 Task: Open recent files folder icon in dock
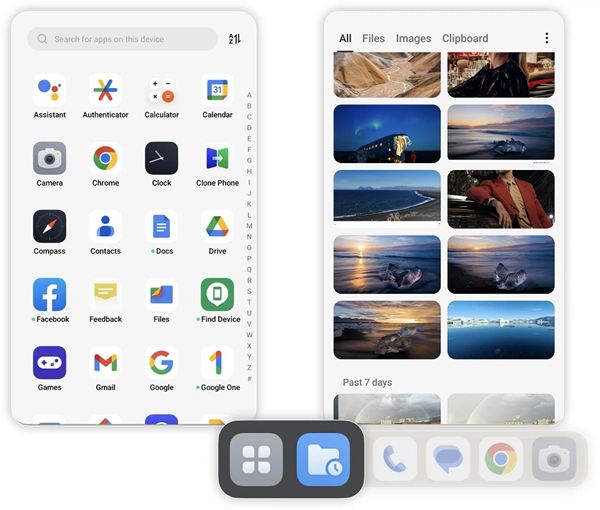pos(323,459)
